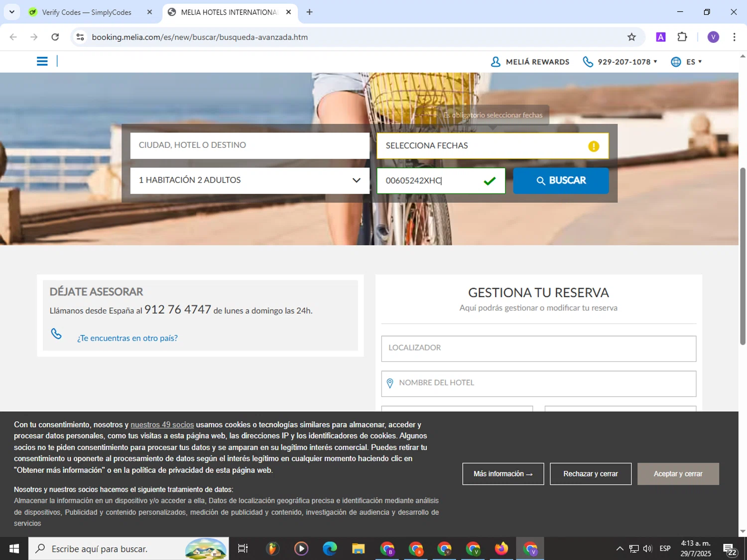Image resolution: width=747 pixels, height=560 pixels.
Task: Open the tab search dropdown arrow
Action: pyautogui.click(x=12, y=12)
